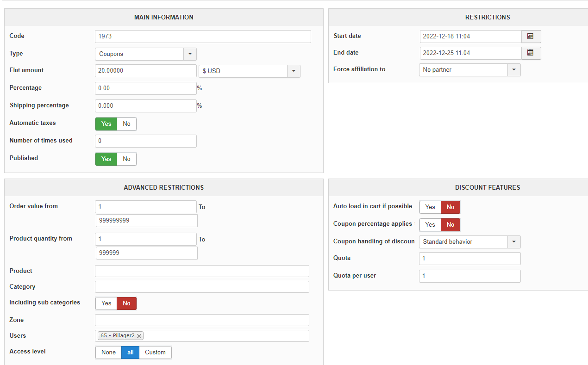This screenshot has height=365, width=588.
Task: Set Automatic taxes to Yes
Action: [x=106, y=124]
